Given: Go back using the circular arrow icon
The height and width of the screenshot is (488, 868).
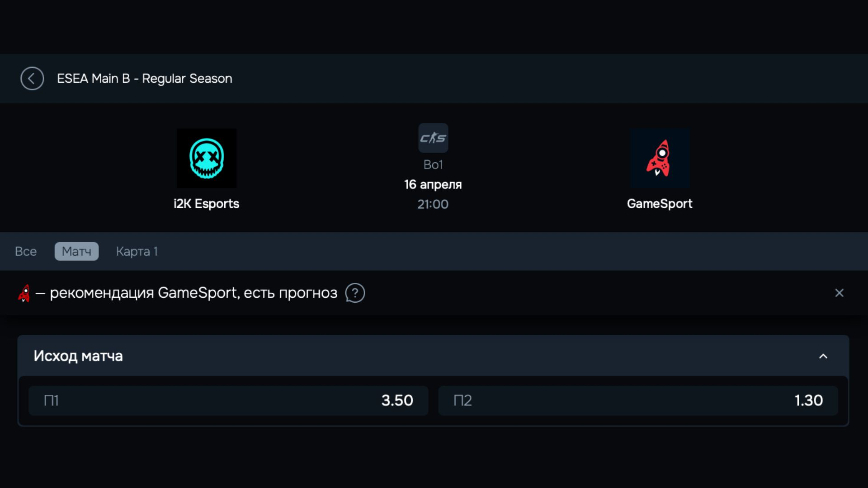Looking at the screenshot, I should click(x=32, y=79).
